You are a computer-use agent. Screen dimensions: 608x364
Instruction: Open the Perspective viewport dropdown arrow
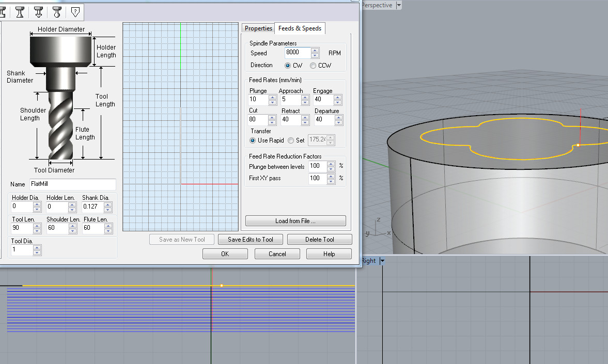pos(398,5)
